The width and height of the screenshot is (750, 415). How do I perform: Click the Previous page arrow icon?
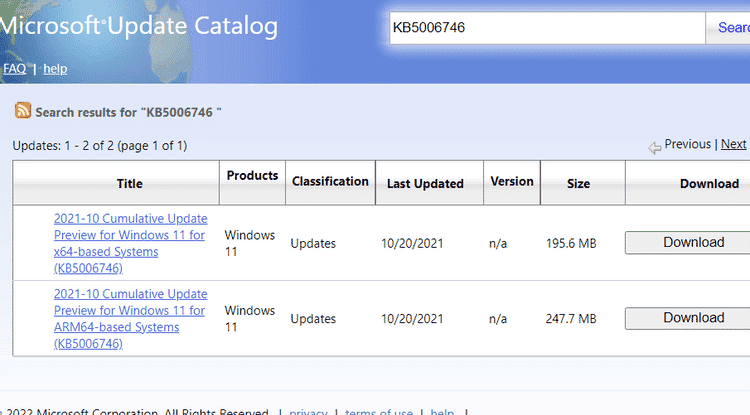(655, 148)
